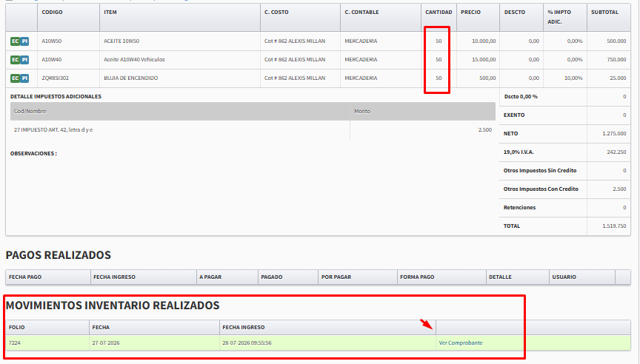Viewport: 640px width, 364px height.
Task: Click the PI badge in BUJIA DE ENCENDIDO row
Action: [24, 78]
